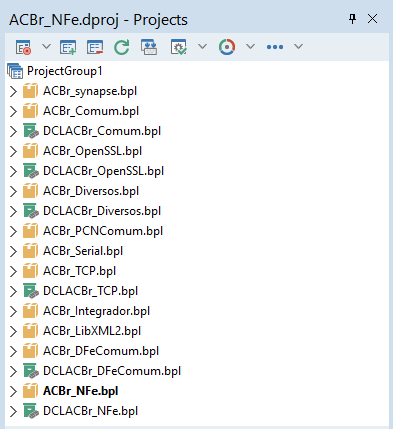Viewport: 393px width, 429px height.
Task: Click design package icon of DCLACBr_TCP.bpl
Action: (x=31, y=291)
